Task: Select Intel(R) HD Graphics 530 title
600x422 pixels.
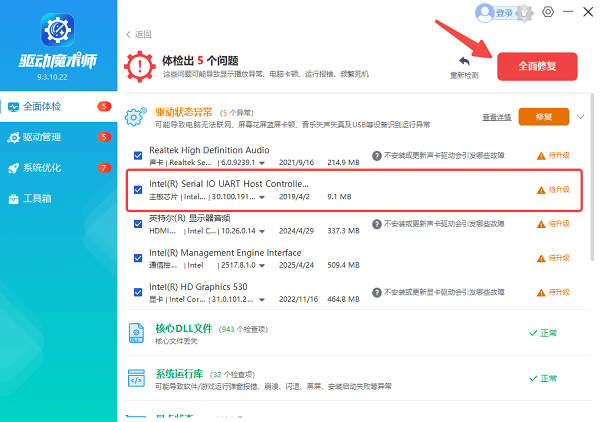Action: point(198,287)
